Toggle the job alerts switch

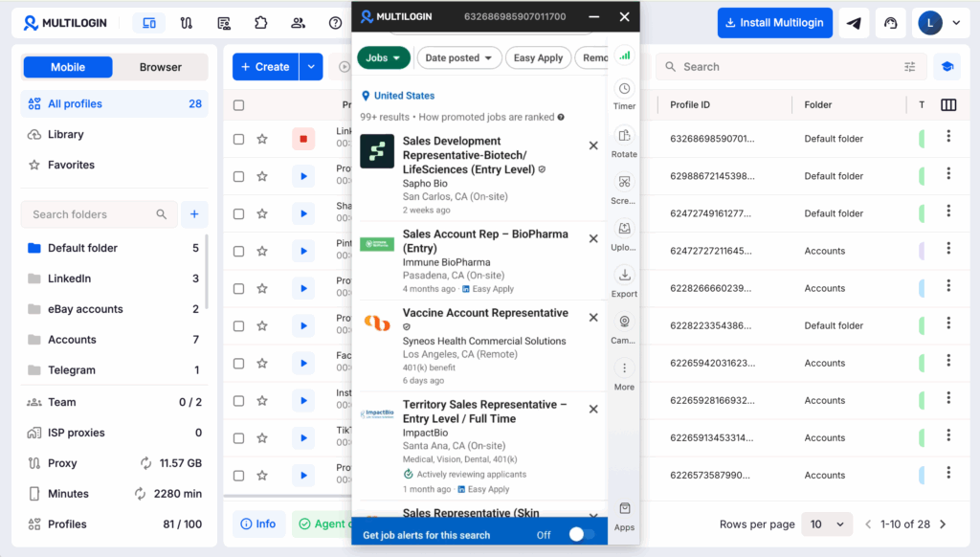coord(581,534)
